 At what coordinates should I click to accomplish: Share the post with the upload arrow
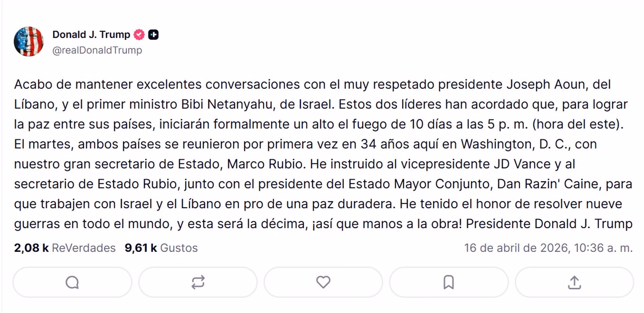tap(574, 282)
